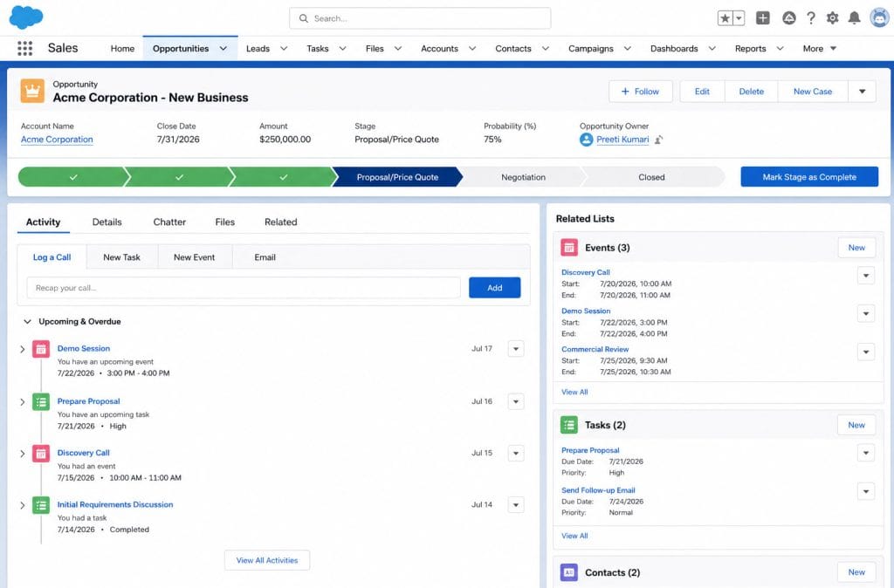Open the Opportunities tab dropdown chevron
The width and height of the screenshot is (894, 588).
(223, 49)
